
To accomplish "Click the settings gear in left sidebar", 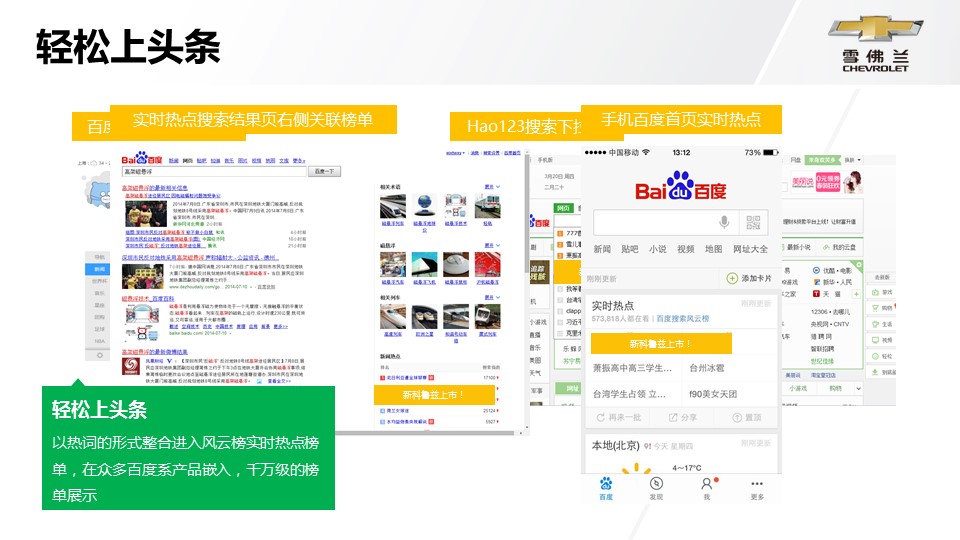I will coord(99,355).
